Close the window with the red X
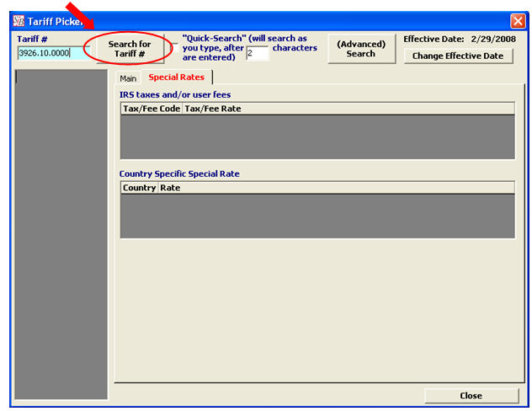Image resolution: width=532 pixels, height=411 pixels. [x=517, y=21]
